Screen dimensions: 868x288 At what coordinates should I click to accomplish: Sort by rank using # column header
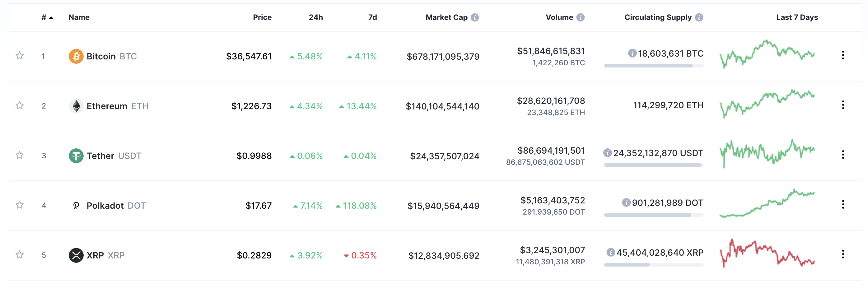click(47, 17)
